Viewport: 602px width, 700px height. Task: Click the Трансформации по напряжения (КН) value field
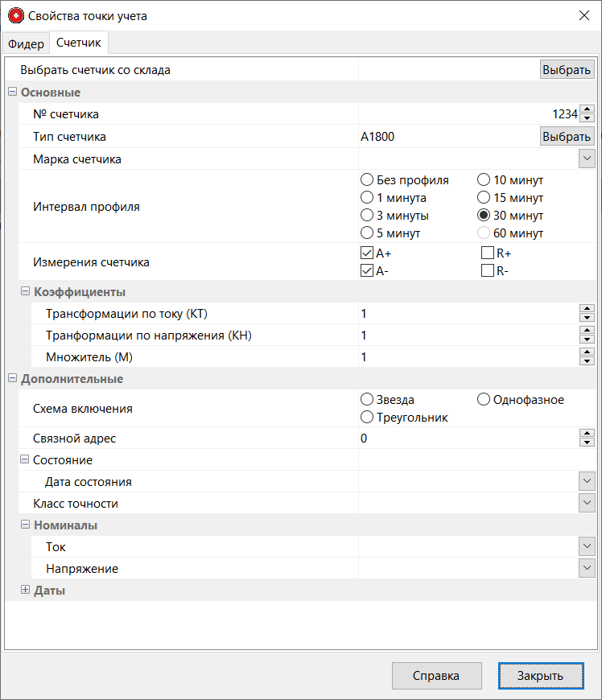point(467,336)
